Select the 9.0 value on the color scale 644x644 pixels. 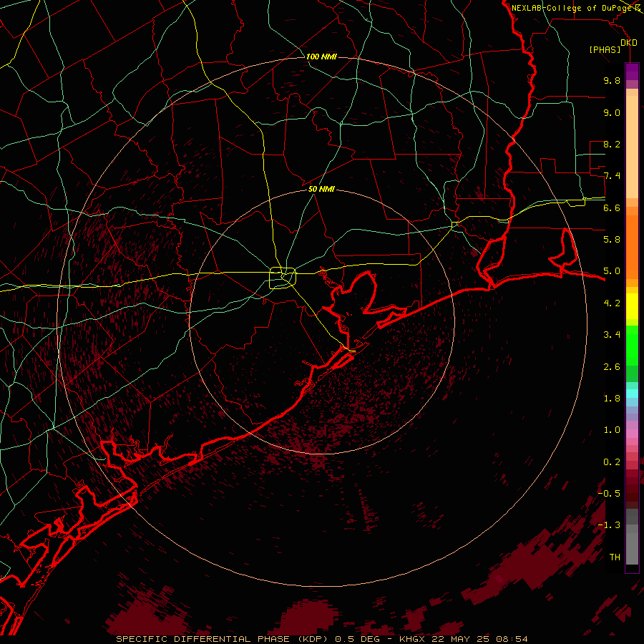point(612,112)
